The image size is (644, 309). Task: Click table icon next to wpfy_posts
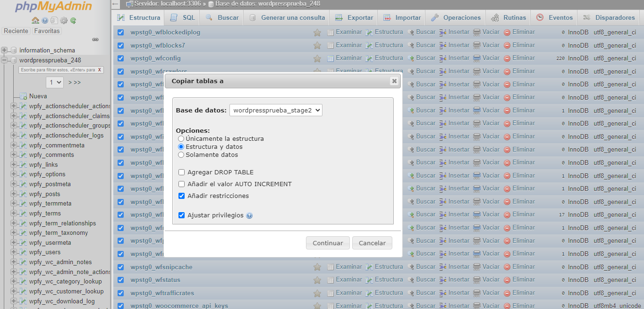pos(23,194)
